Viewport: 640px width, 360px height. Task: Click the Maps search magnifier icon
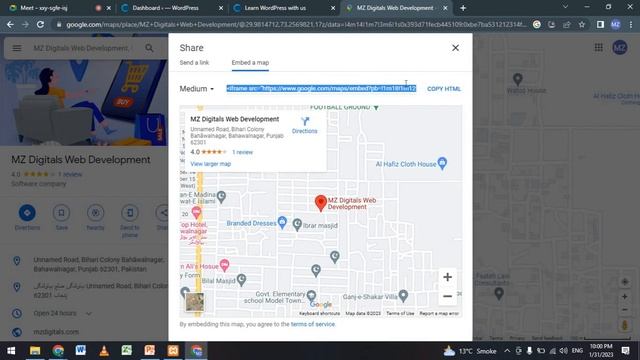[x=149, y=48]
